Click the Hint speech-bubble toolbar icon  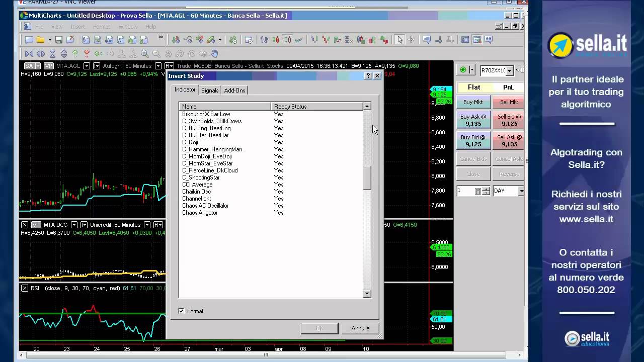[x=427, y=40]
